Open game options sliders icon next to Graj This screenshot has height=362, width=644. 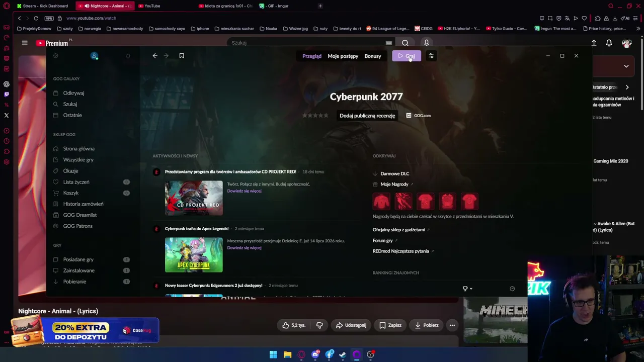(x=431, y=56)
